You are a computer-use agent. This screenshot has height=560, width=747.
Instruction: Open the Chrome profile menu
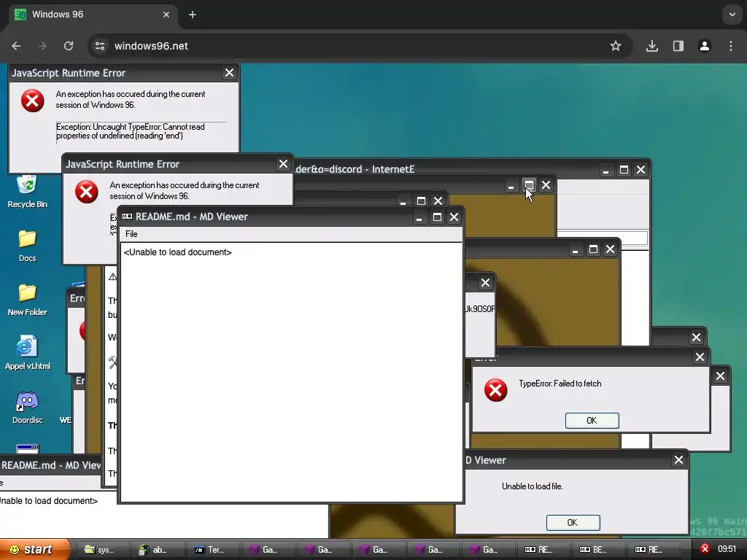pyautogui.click(x=705, y=46)
